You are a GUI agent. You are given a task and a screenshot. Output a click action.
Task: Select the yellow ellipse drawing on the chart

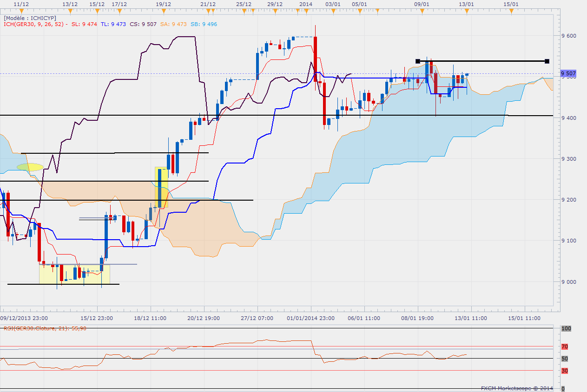[x=30, y=167]
